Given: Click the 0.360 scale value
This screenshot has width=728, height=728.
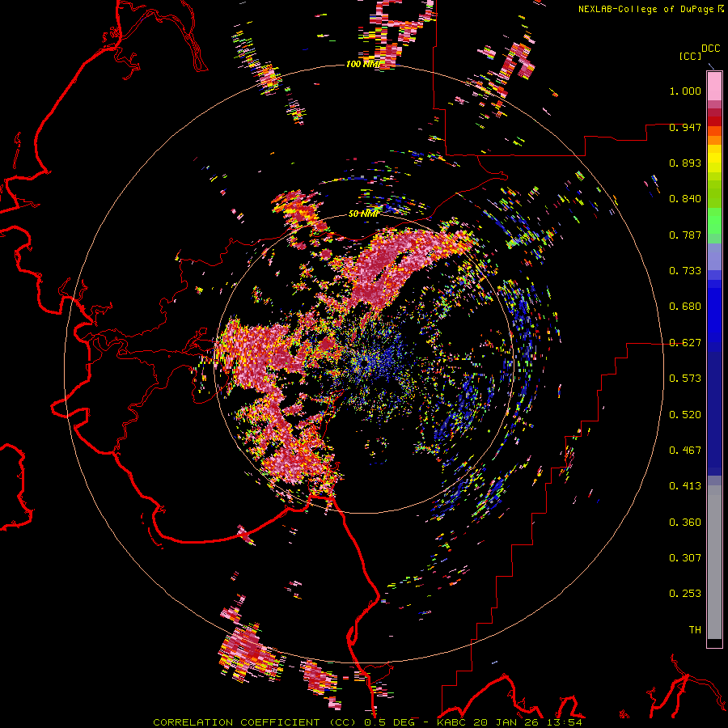Looking at the screenshot, I should tap(685, 522).
